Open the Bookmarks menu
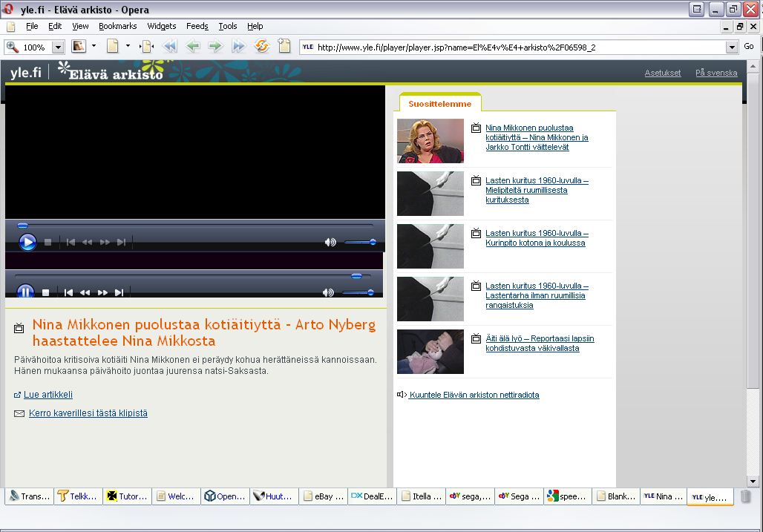This screenshot has width=763, height=532. pos(117,26)
